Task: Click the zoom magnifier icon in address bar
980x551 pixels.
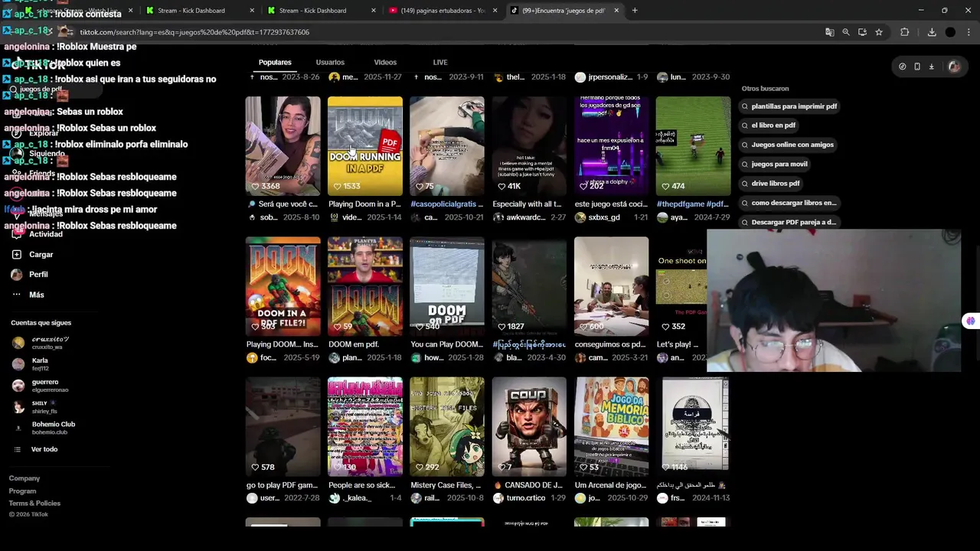Action: coord(846,32)
